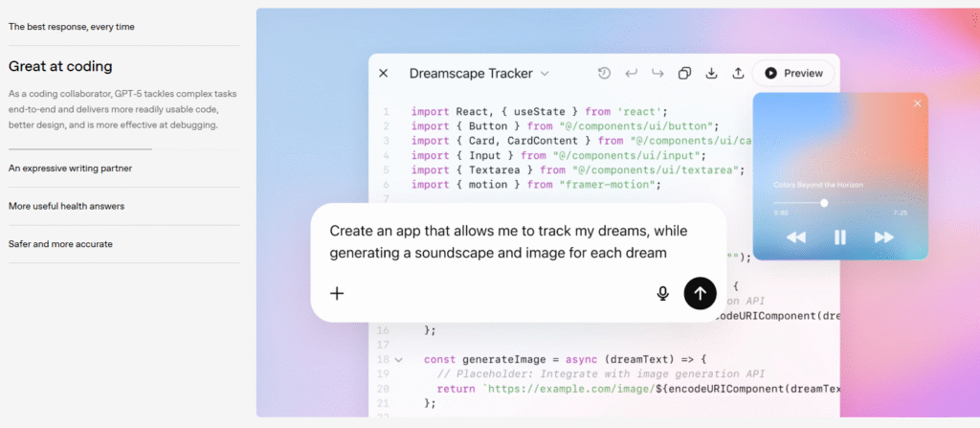The height and width of the screenshot is (428, 980).
Task: Click the undo arrow icon
Action: click(631, 73)
